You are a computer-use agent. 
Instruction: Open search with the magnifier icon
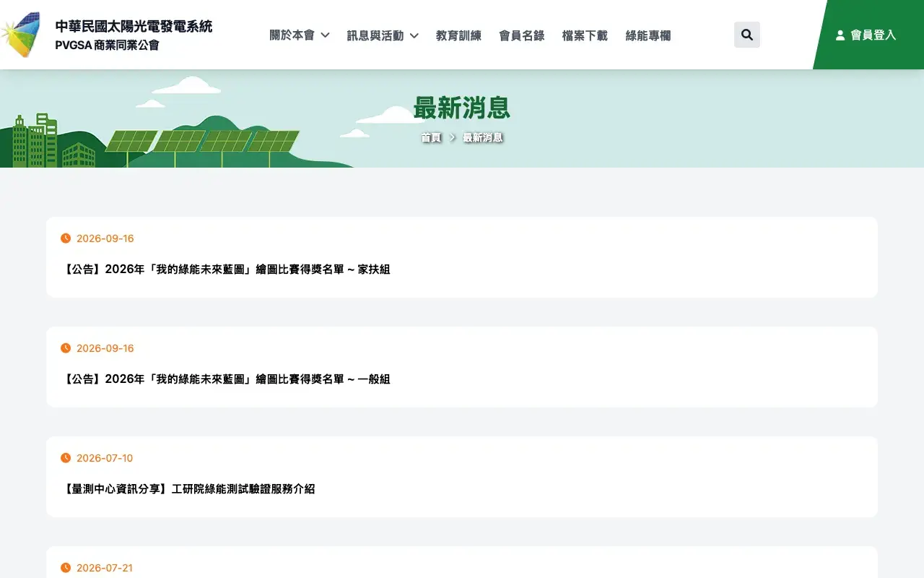[747, 35]
